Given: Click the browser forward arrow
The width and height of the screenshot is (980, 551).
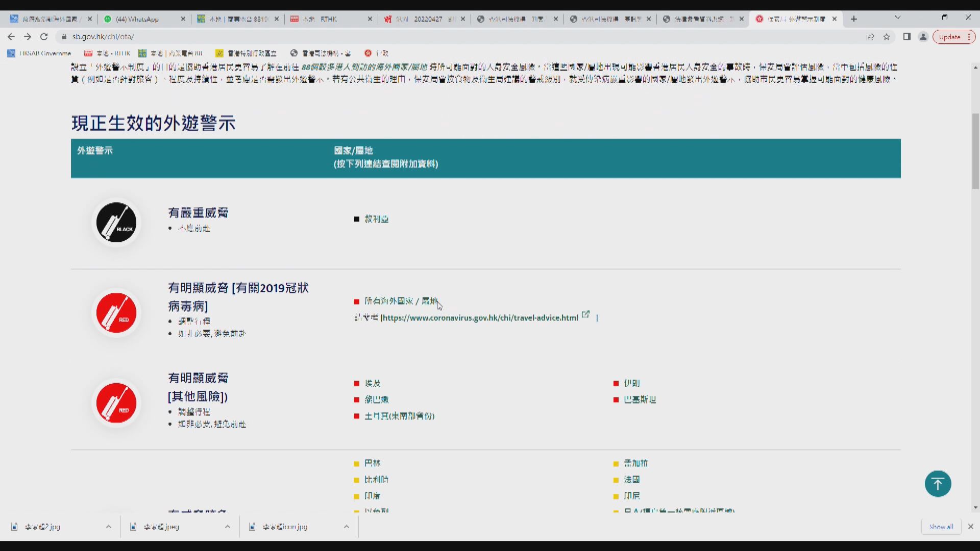Looking at the screenshot, I should (28, 36).
